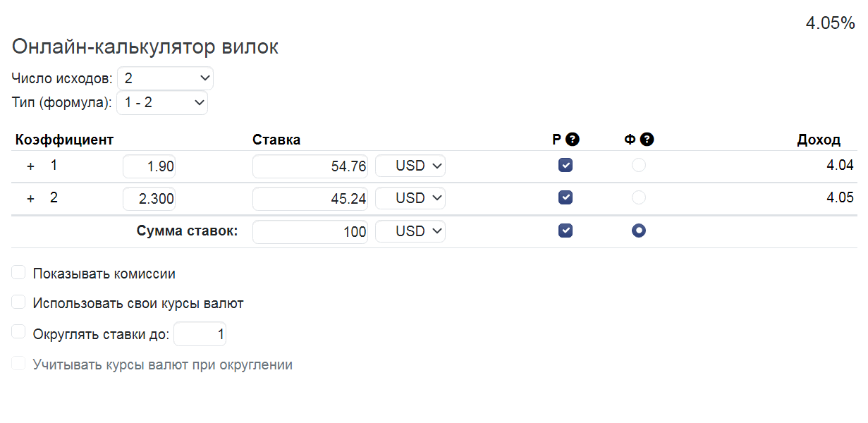Click the coefficient field showing 1.90

[x=149, y=167]
